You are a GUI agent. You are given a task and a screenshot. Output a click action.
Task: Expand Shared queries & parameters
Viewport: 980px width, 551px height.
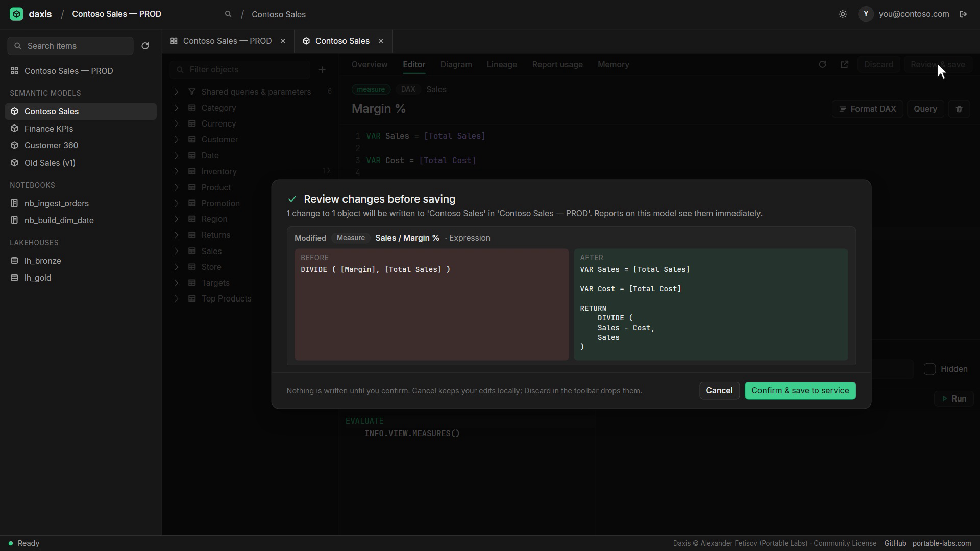point(176,92)
